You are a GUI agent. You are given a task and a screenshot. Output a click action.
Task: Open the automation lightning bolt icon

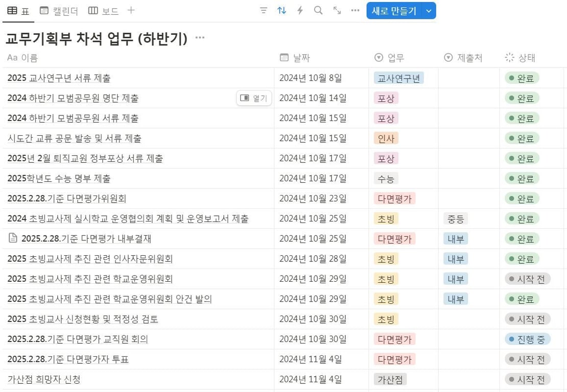300,11
